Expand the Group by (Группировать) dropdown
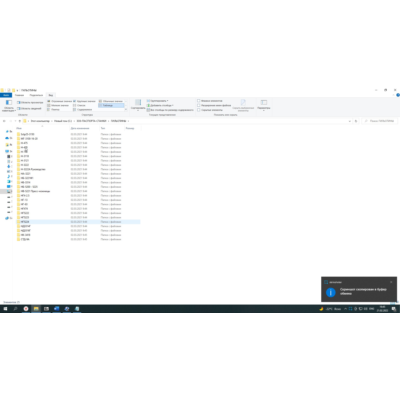The image size is (400, 400). (157, 101)
